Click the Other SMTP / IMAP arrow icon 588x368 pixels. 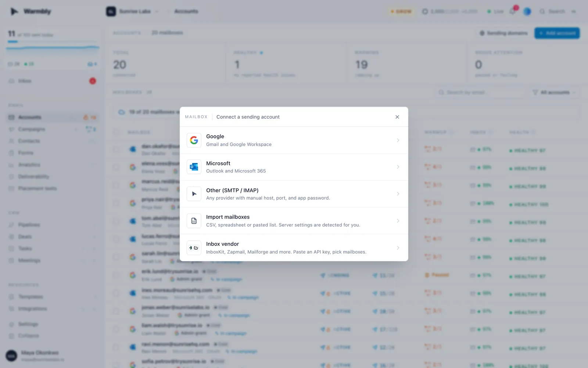tap(194, 194)
